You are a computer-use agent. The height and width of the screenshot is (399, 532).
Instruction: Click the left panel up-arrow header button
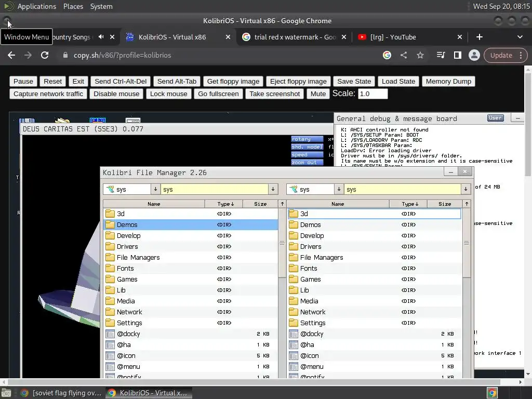(282, 204)
